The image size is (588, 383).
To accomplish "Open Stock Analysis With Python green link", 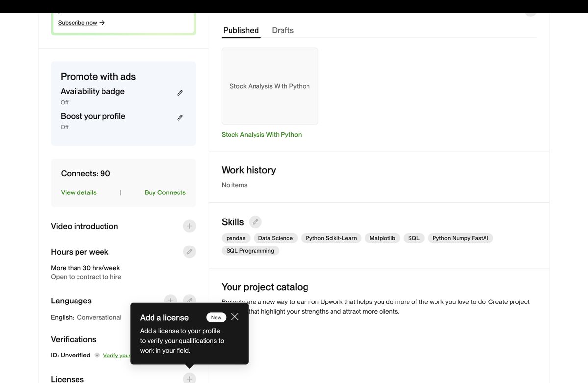I will [261, 135].
